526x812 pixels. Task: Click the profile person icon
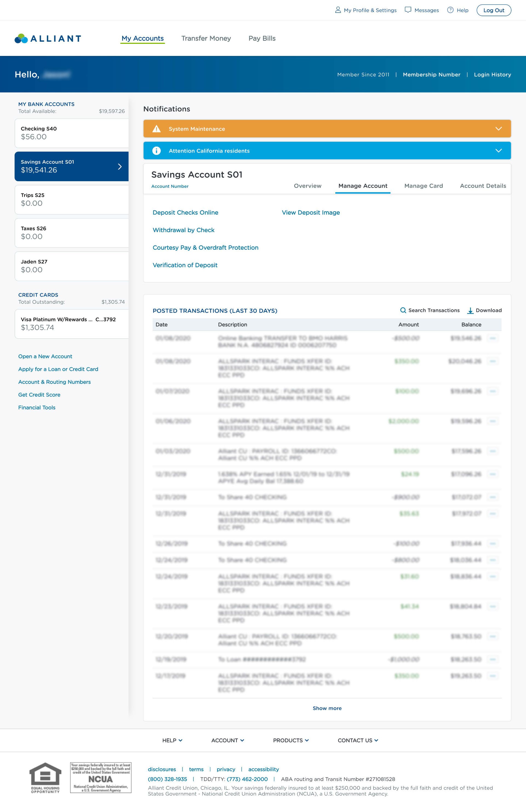(x=338, y=10)
